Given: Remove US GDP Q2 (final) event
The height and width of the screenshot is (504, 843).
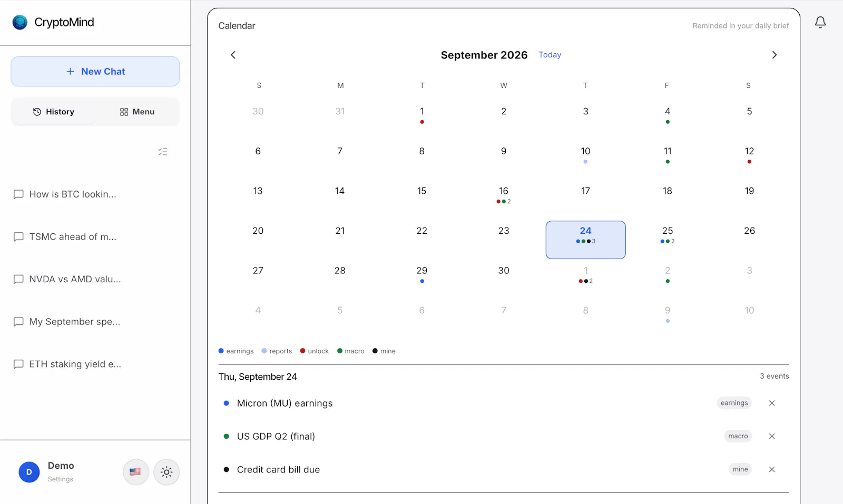Looking at the screenshot, I should click(x=772, y=436).
